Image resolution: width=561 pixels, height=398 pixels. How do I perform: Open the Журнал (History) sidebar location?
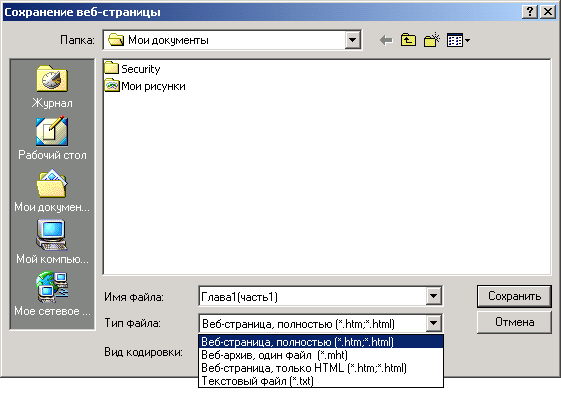52,87
